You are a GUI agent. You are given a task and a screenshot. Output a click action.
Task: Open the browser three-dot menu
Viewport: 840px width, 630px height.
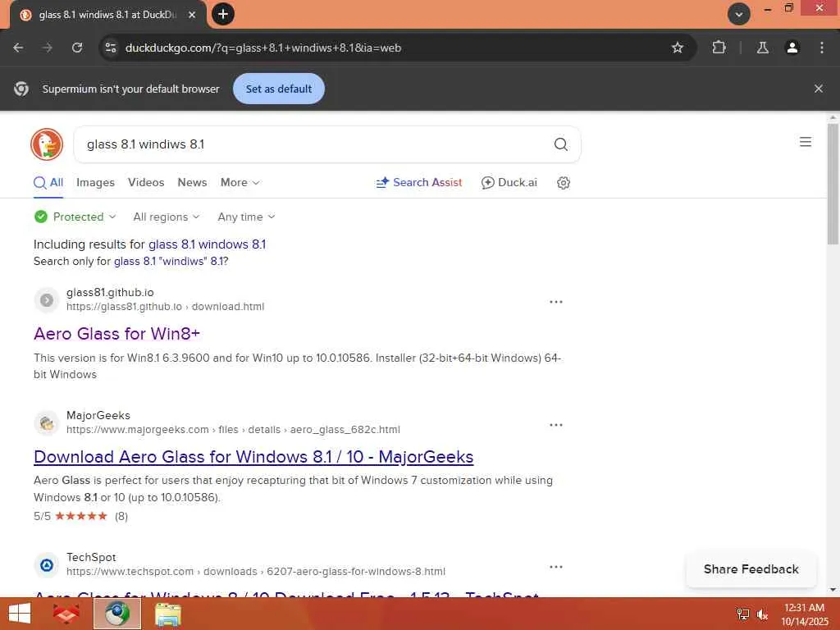click(822, 48)
